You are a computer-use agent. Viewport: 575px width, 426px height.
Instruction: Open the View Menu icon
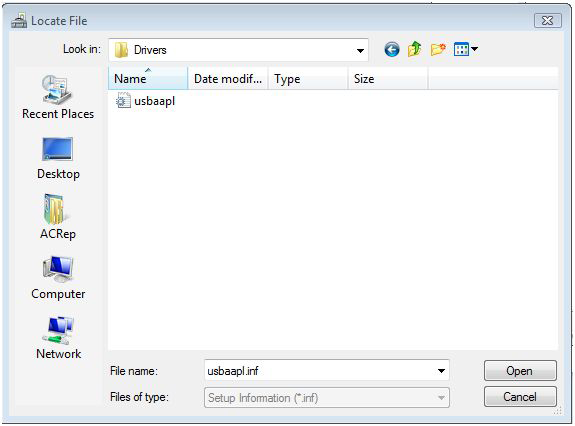465,49
